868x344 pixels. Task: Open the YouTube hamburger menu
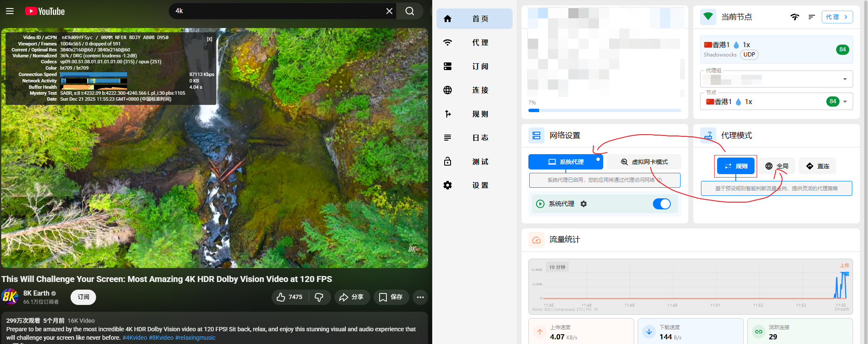coord(10,11)
